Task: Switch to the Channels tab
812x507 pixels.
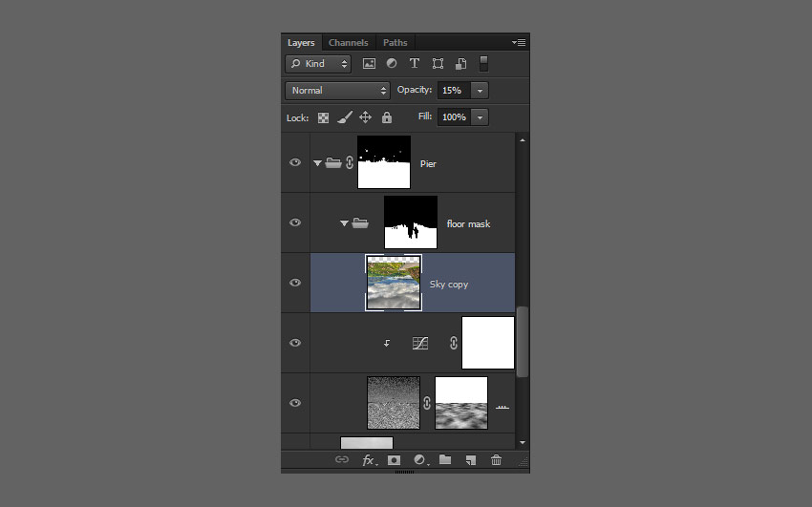Action: pyautogui.click(x=349, y=42)
